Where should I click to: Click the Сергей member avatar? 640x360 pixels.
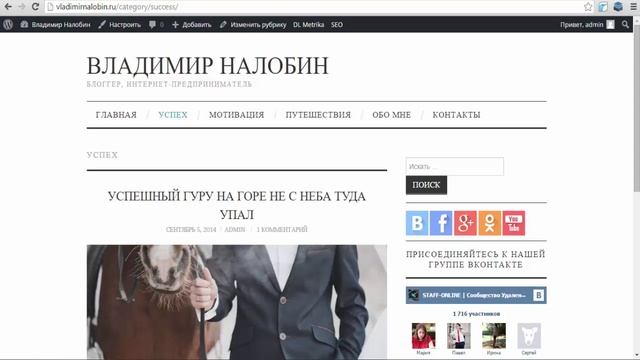[x=529, y=336]
